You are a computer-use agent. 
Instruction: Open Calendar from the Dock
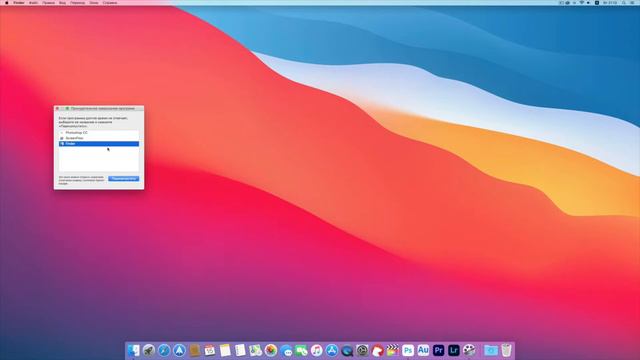tap(210, 350)
